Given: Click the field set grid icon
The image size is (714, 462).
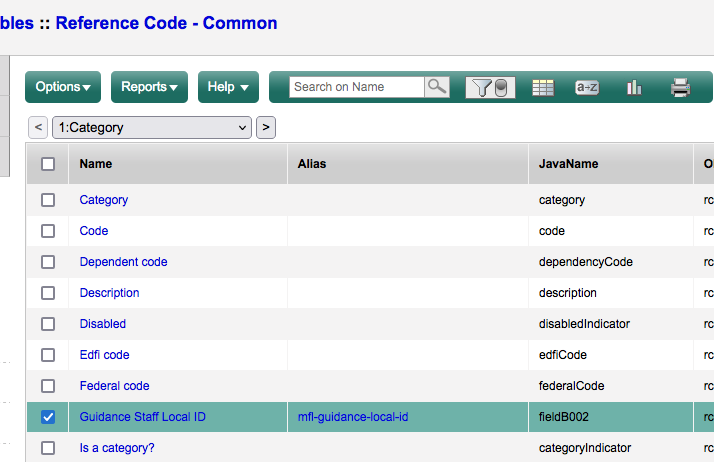Looking at the screenshot, I should pyautogui.click(x=543, y=88).
